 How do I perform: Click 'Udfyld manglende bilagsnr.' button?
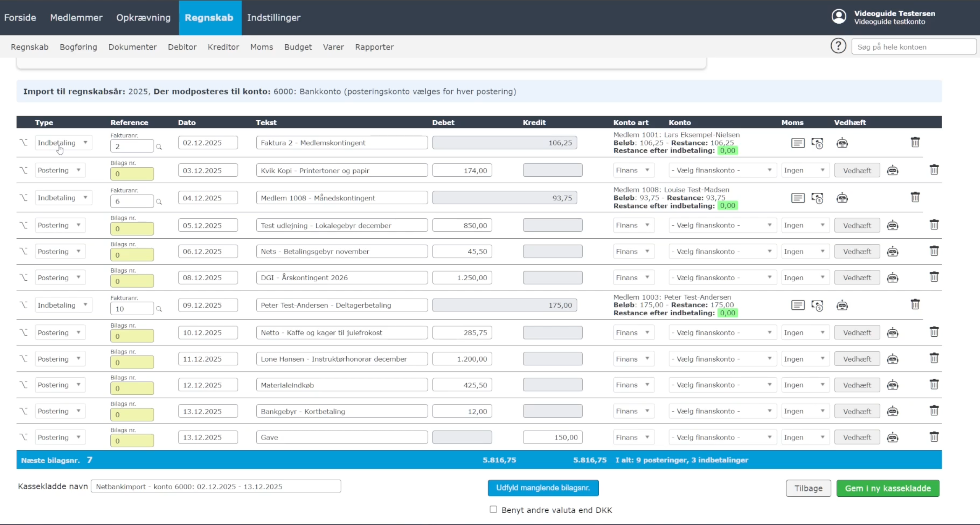pyautogui.click(x=543, y=488)
